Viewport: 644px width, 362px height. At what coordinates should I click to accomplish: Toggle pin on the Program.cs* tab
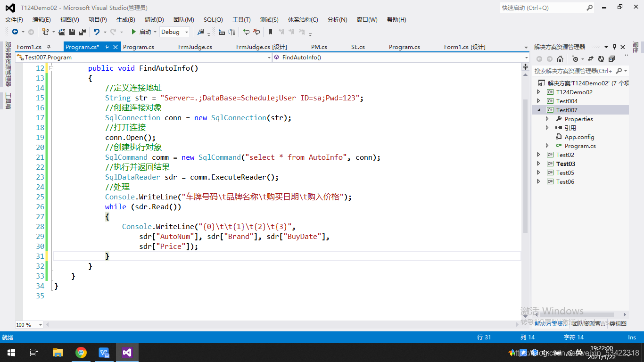[107, 47]
